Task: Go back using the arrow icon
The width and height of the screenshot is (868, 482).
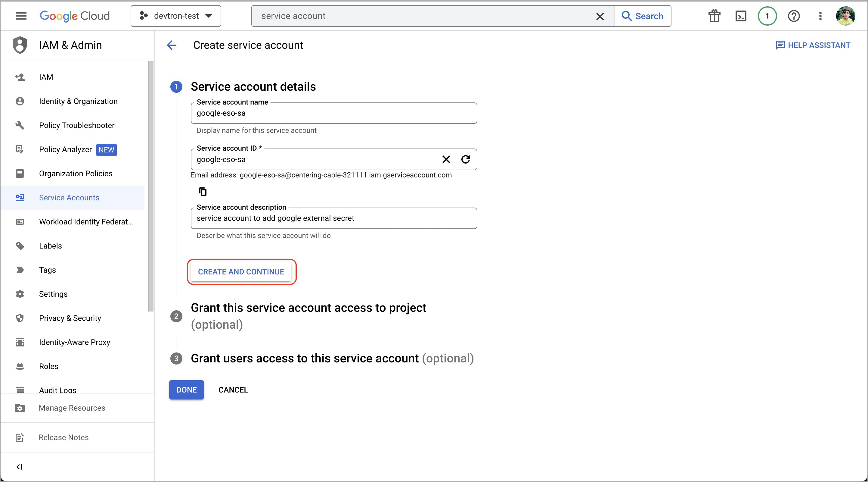Action: pyautogui.click(x=172, y=45)
